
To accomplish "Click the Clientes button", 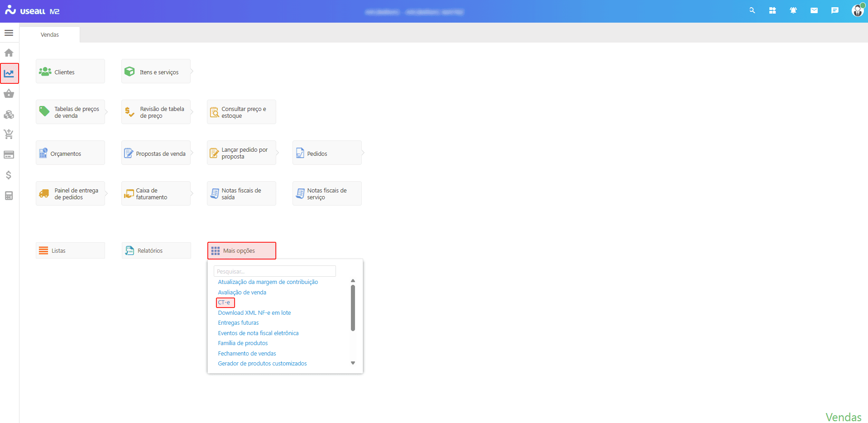I will (70, 72).
